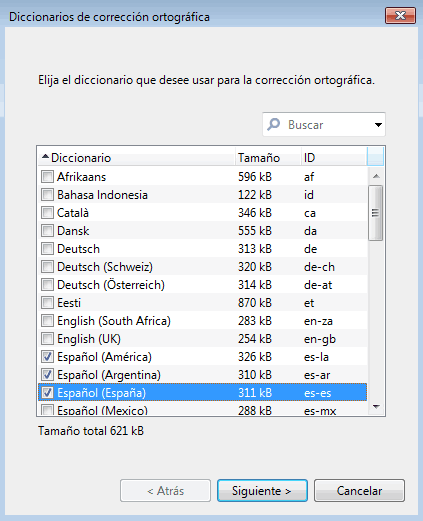Click the Atrás button
Image resolution: width=423 pixels, height=521 pixels.
pyautogui.click(x=165, y=491)
